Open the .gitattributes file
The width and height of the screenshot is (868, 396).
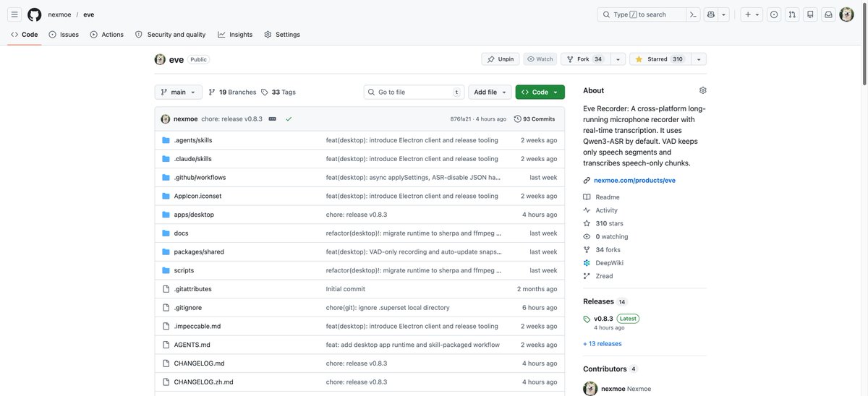tap(192, 289)
